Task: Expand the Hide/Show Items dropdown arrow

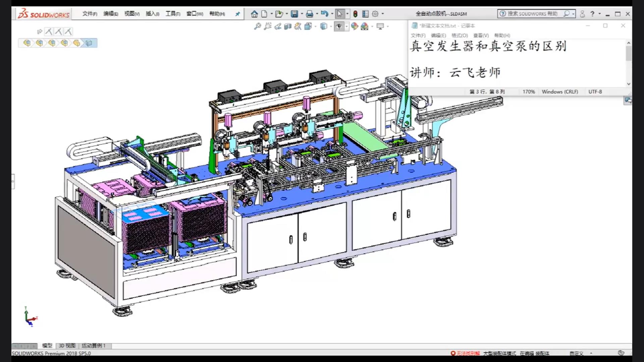Action: tap(346, 26)
